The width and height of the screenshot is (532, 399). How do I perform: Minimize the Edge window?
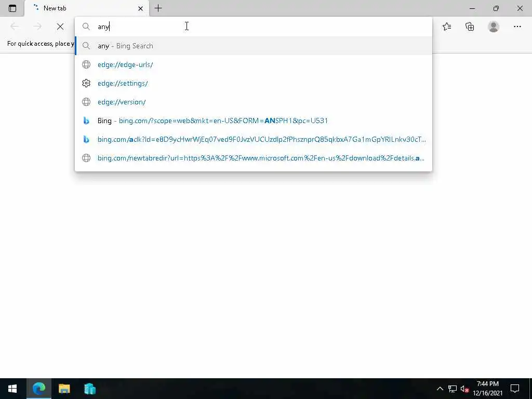pos(472,8)
